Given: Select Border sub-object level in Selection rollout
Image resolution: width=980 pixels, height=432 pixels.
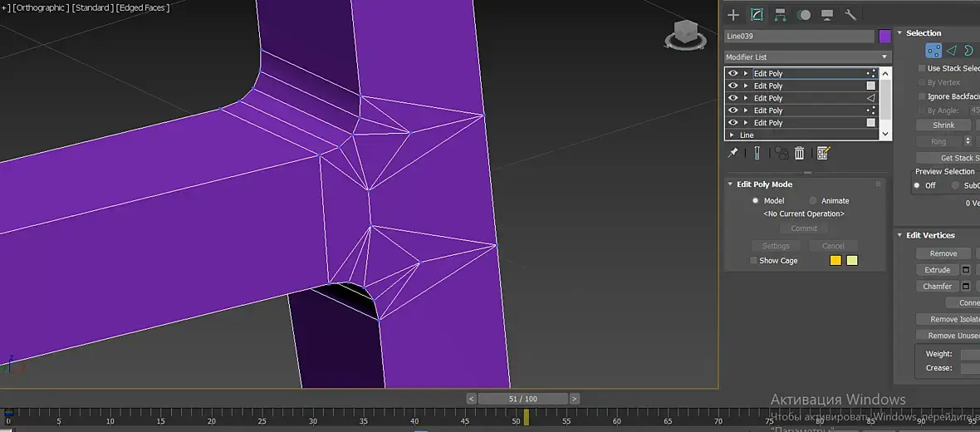Looking at the screenshot, I should tap(968, 51).
